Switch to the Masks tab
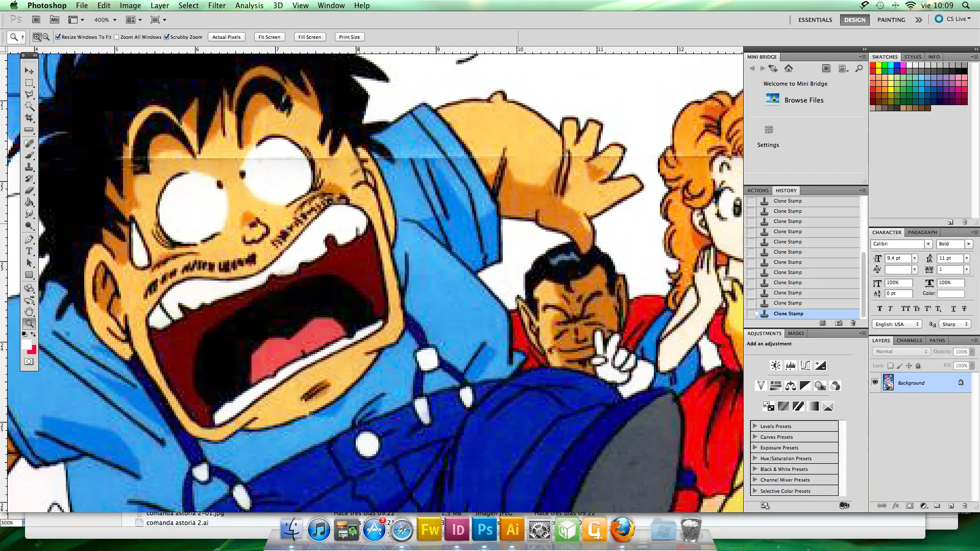This screenshot has width=980, height=551. [x=796, y=333]
